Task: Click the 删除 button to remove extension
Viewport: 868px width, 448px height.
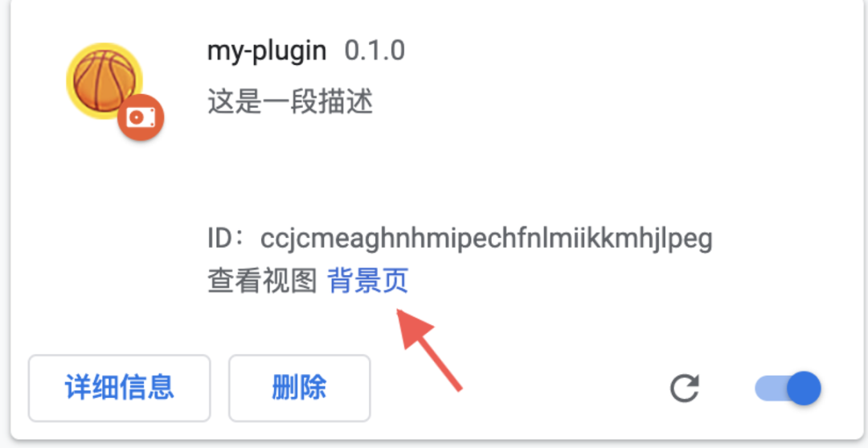Action: [300, 388]
